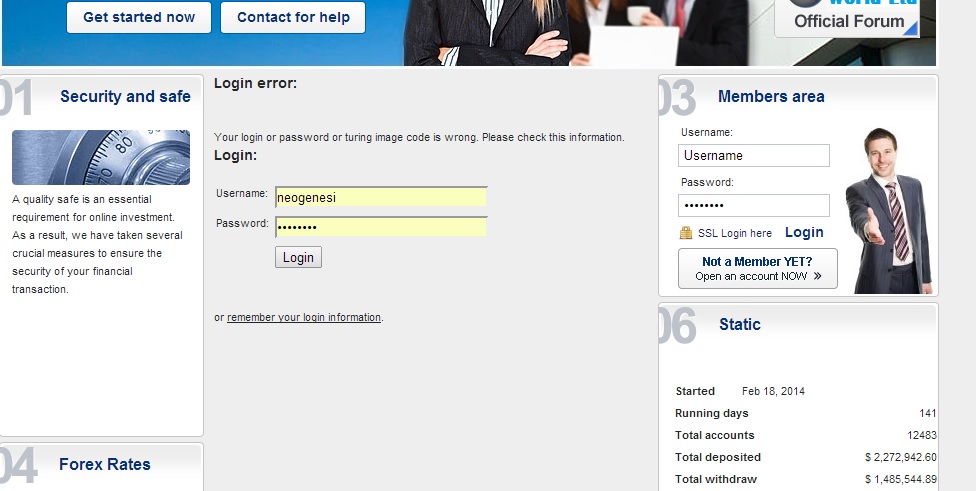Click the businessman handshake image
The width and height of the screenshot is (976, 491).
tap(888, 210)
